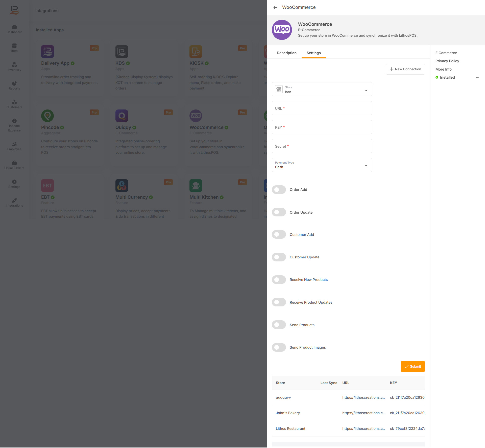The image size is (485, 448).
Task: Click the orange Submit button
Action: (413, 366)
